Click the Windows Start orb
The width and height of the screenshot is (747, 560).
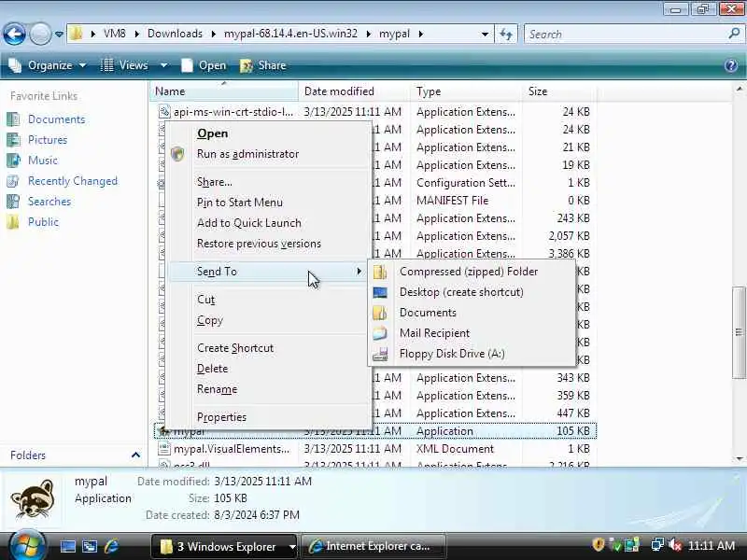27,546
